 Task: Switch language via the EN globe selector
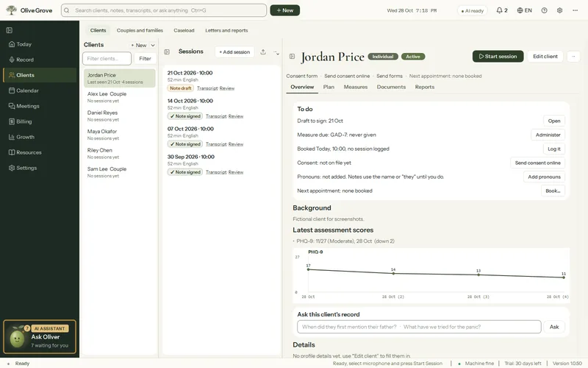(x=524, y=10)
